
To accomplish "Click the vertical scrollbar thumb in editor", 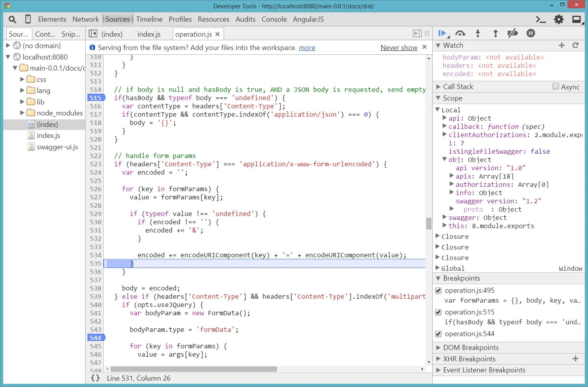I will 429,223.
